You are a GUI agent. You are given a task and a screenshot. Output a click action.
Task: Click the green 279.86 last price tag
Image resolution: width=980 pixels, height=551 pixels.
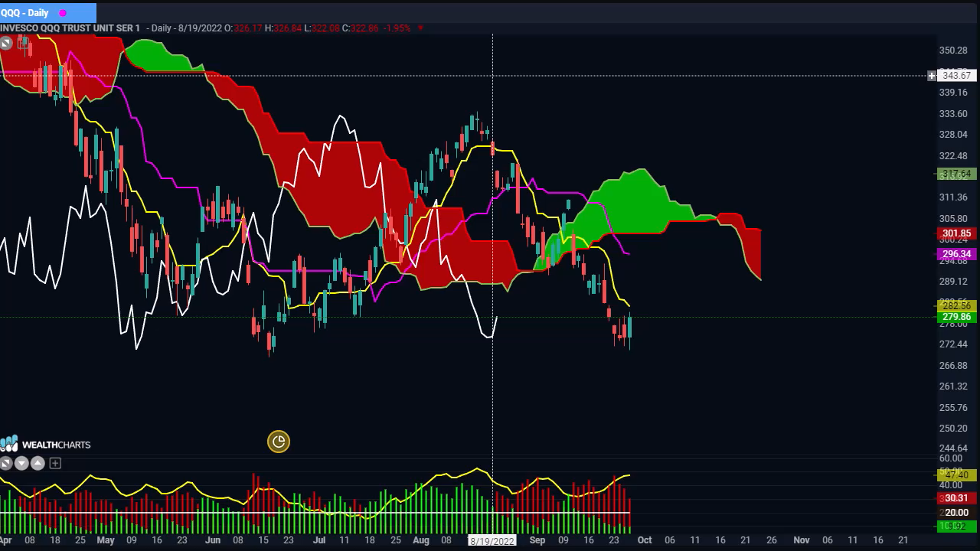pos(956,317)
